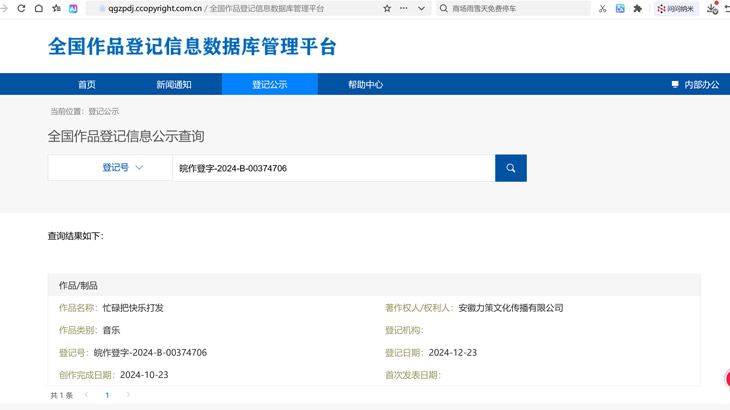Open the 新闻通知 navigation tab
This screenshot has width=730, height=410.
click(174, 85)
